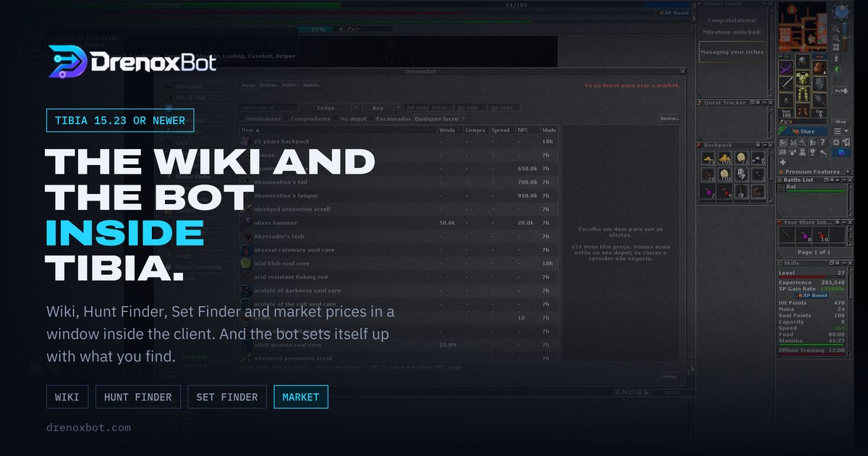
Task: Sort by the Venda column header
Action: 450,130
